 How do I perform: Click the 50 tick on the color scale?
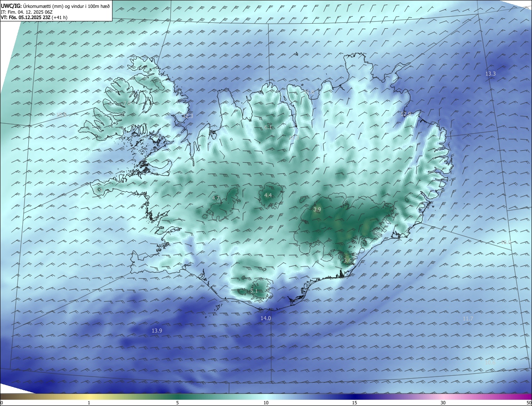point(529,403)
